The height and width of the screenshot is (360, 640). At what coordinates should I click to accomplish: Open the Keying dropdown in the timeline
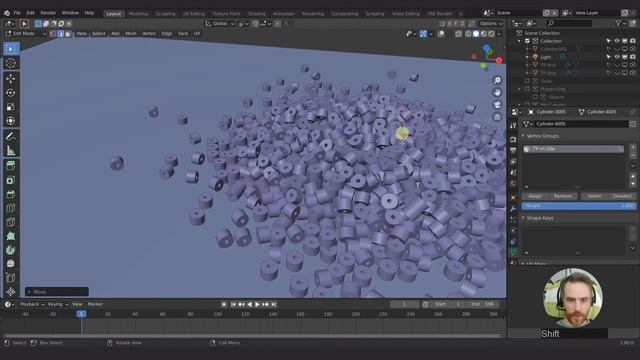[x=58, y=304]
